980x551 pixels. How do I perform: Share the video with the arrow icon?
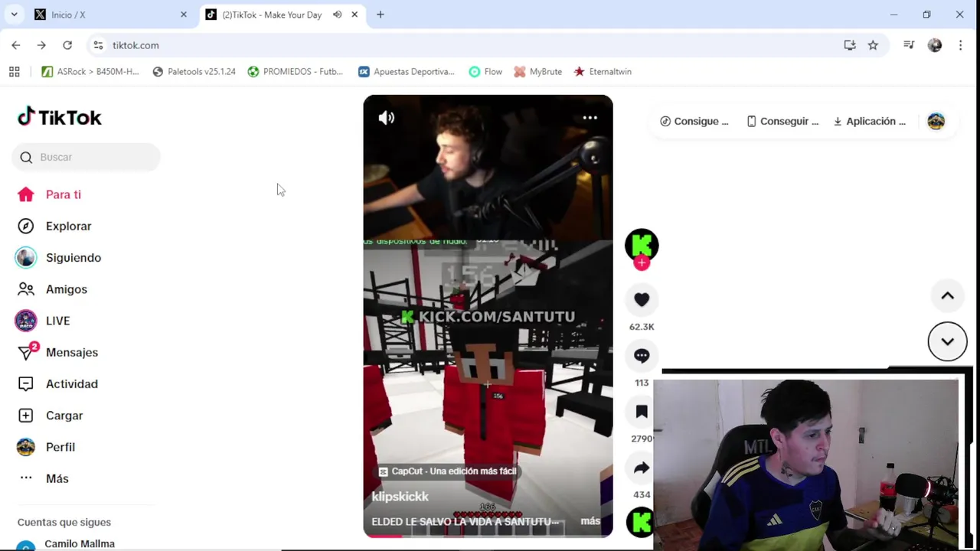pyautogui.click(x=642, y=468)
